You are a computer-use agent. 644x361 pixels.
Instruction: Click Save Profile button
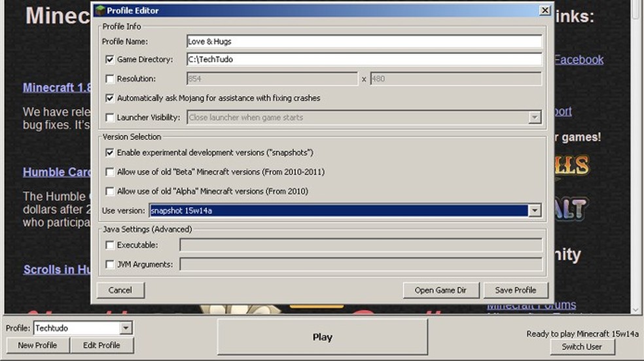[x=516, y=290]
